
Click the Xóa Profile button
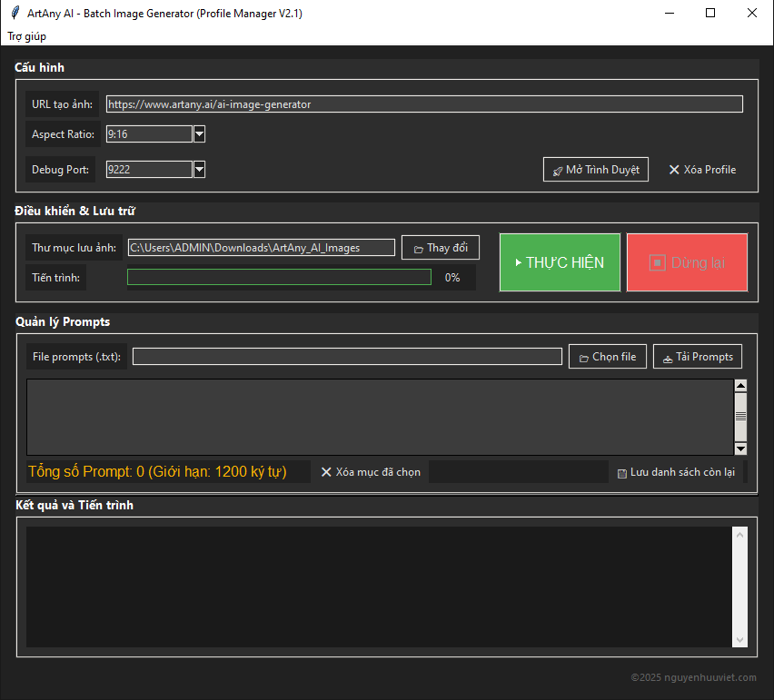point(702,170)
